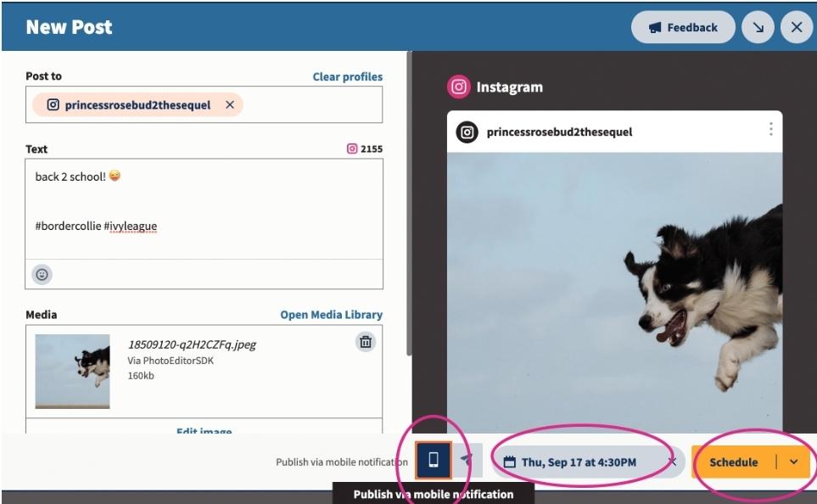Open the emoji picker in the text editor
The height and width of the screenshot is (504, 817).
[x=41, y=274]
